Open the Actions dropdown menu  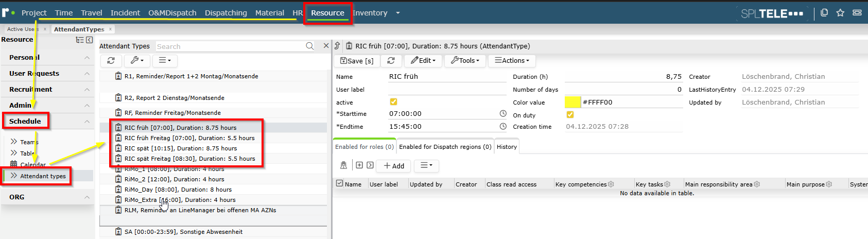[512, 60]
